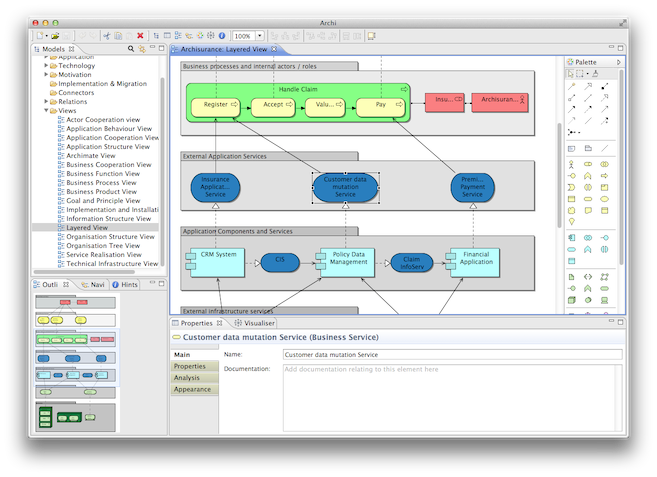
Task: Select the Claim InfoServ service node
Action: tap(412, 263)
